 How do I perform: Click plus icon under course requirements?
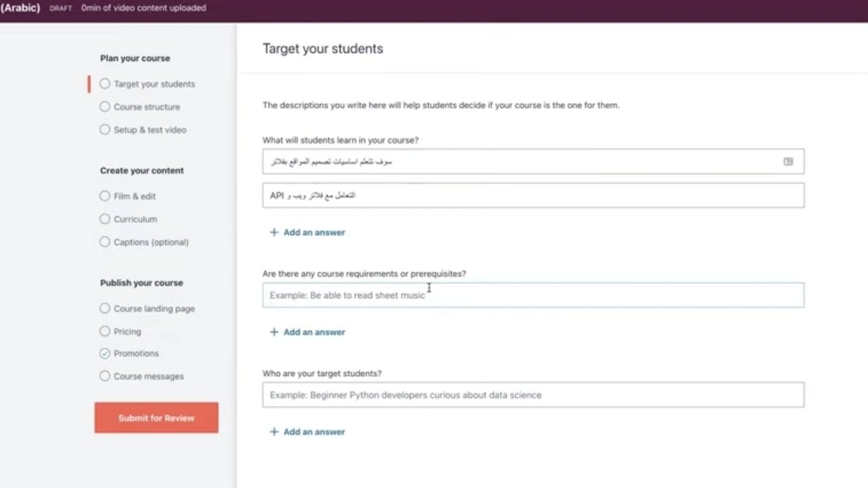tap(274, 332)
